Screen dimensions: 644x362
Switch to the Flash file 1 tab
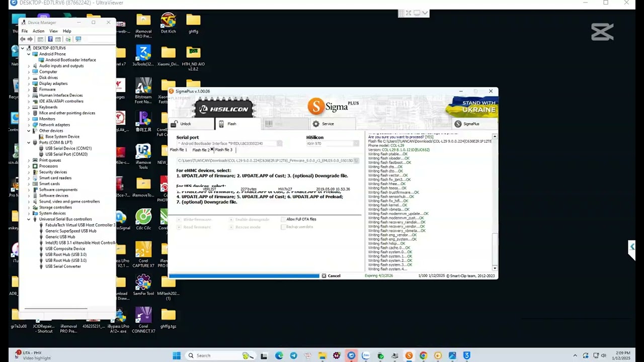(179, 150)
